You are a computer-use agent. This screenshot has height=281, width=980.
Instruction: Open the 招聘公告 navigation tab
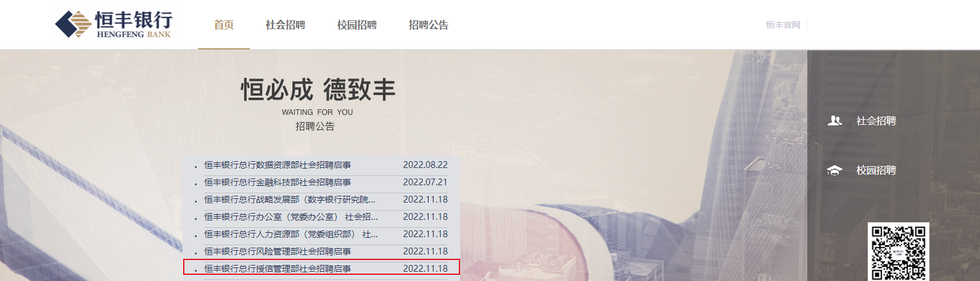429,25
